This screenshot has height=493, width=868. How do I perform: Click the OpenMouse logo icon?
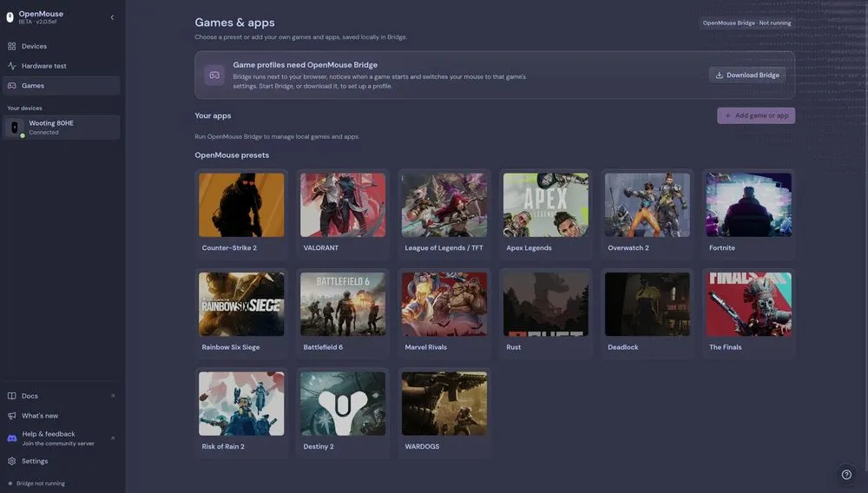coord(10,17)
